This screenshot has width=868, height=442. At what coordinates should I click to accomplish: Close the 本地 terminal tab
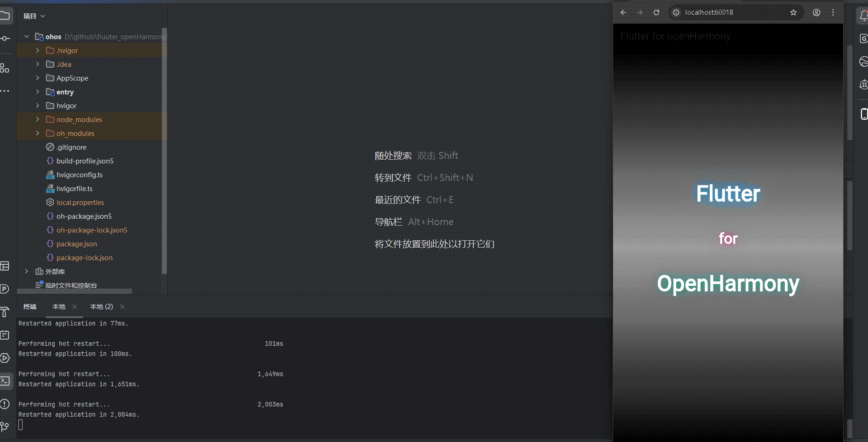tap(75, 307)
